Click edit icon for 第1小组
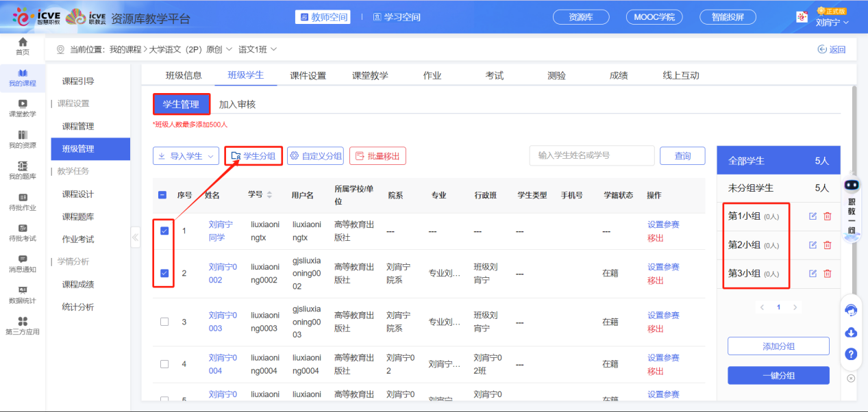The width and height of the screenshot is (868, 412). 813,216
